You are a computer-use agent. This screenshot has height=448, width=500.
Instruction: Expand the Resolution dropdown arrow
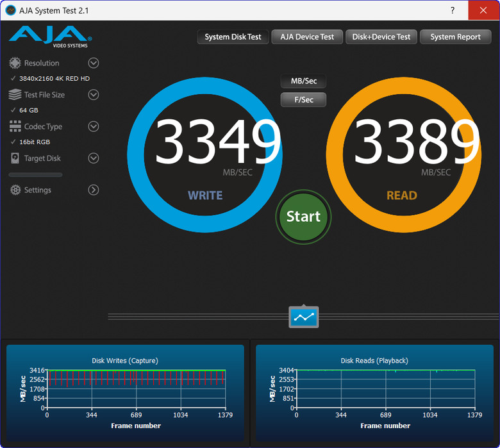point(94,63)
